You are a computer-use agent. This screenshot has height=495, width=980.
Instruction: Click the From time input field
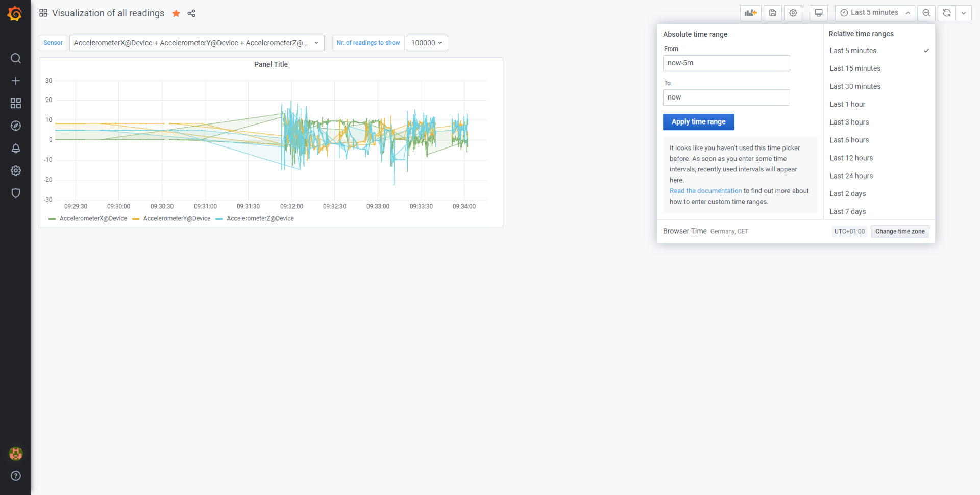726,63
